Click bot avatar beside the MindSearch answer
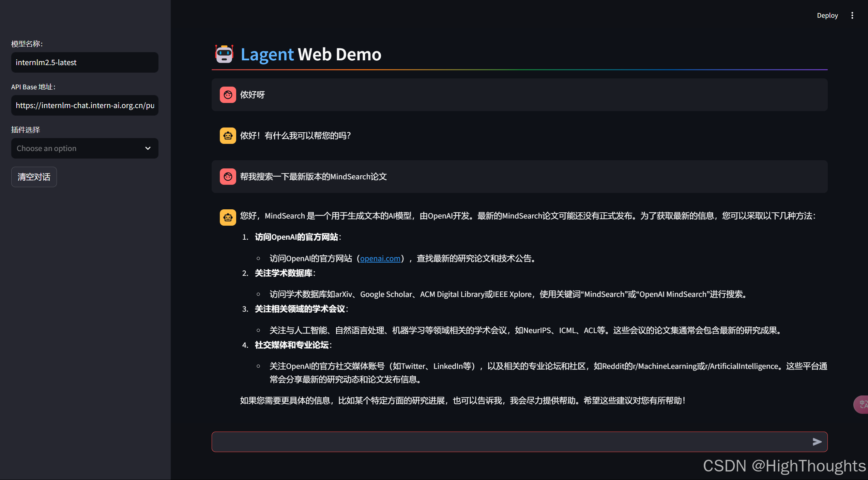Image resolution: width=868 pixels, height=480 pixels. coord(228,217)
